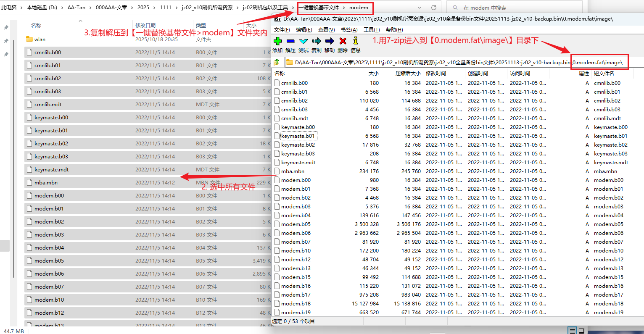Select the Move (移动) arrow icon

point(330,41)
